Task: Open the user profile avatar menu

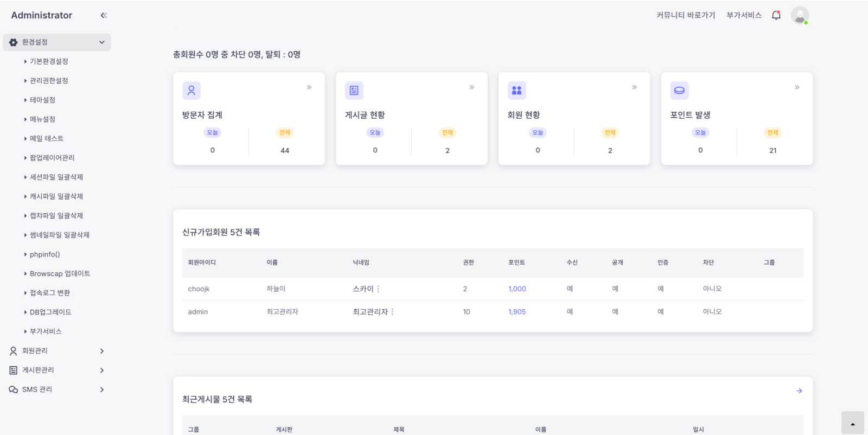Action: coord(799,15)
